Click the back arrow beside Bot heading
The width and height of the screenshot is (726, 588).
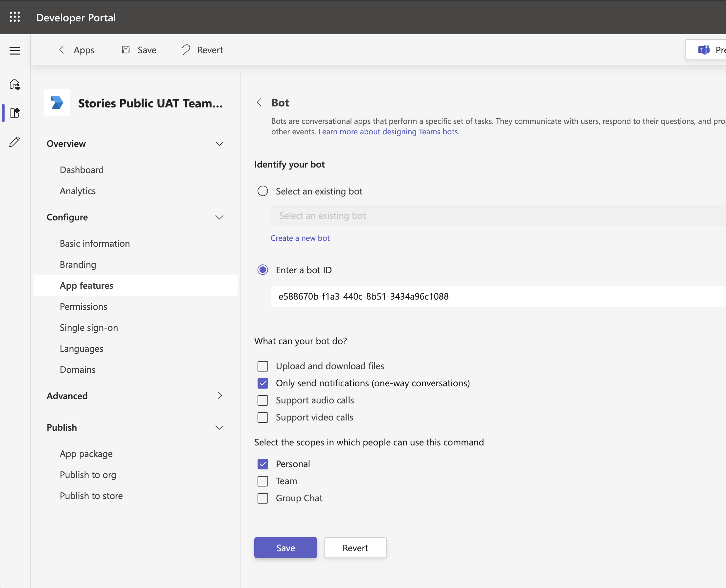coord(259,102)
